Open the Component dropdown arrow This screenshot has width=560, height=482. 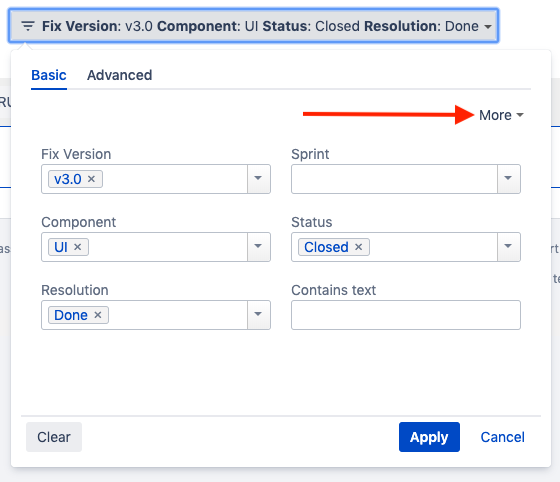point(258,247)
